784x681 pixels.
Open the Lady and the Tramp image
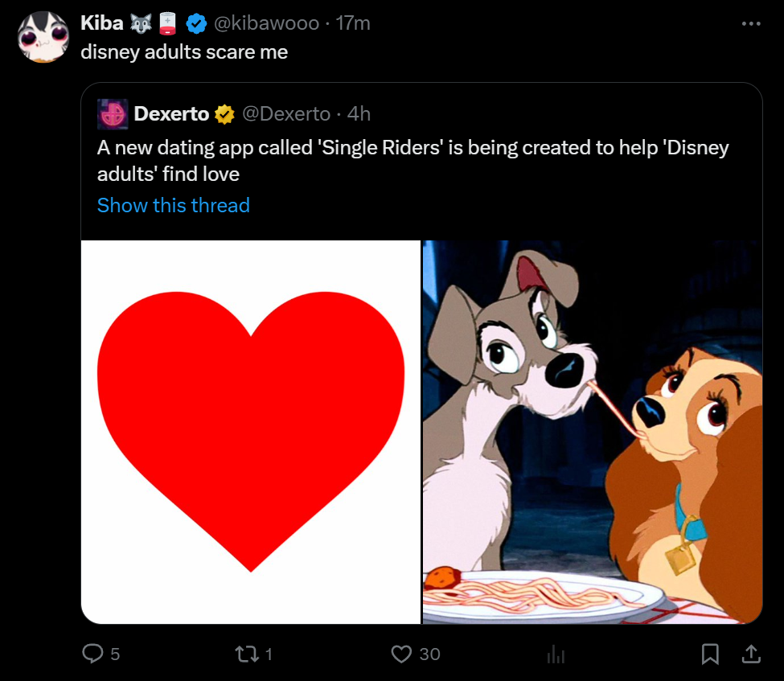(x=593, y=432)
